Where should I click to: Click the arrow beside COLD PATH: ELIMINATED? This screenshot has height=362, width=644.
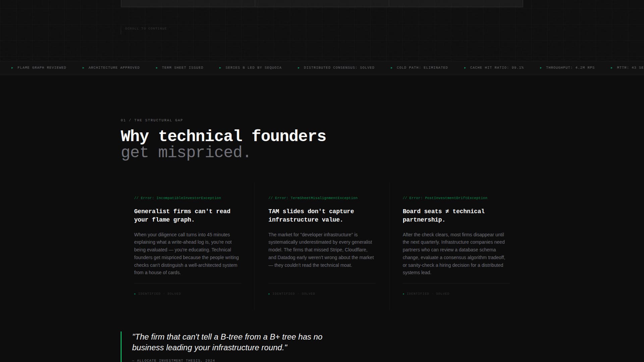391,67
